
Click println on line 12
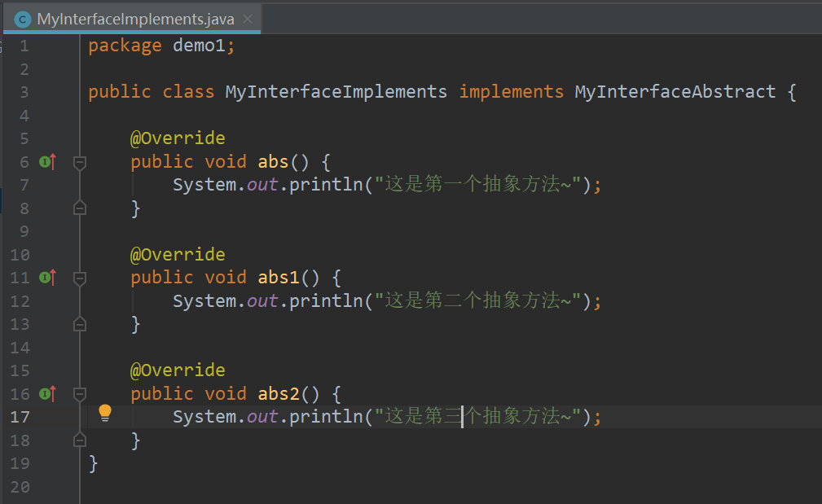(x=326, y=301)
